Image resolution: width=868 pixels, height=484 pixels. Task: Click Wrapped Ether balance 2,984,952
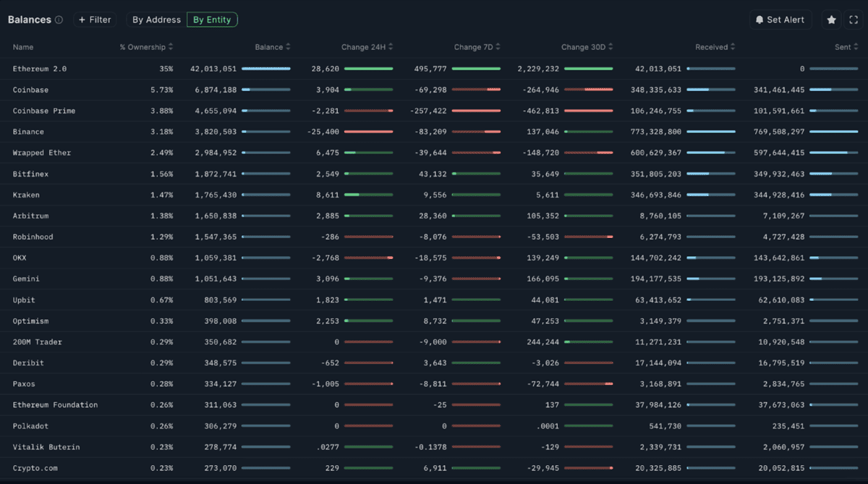(216, 153)
